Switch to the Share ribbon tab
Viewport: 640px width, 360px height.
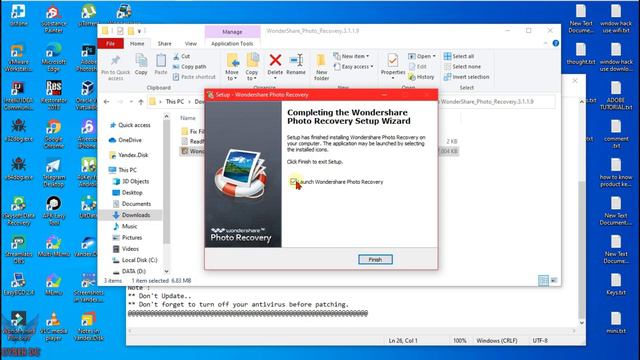click(x=164, y=44)
